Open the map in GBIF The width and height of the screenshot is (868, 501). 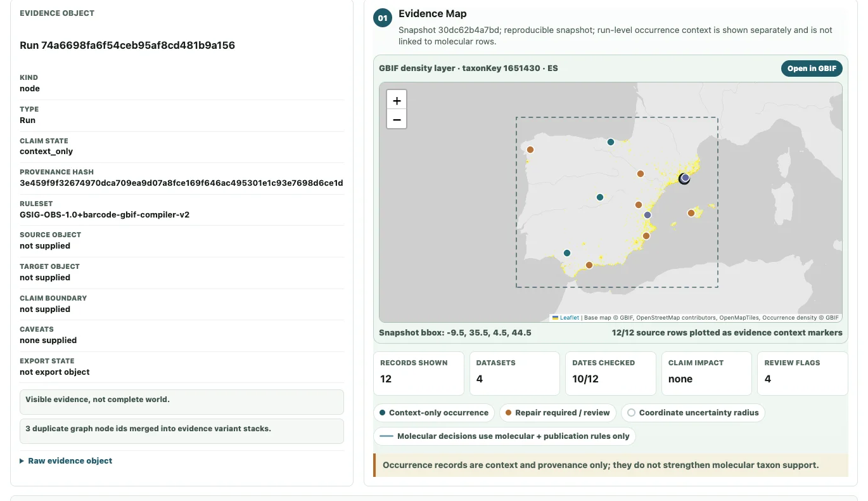[812, 68]
